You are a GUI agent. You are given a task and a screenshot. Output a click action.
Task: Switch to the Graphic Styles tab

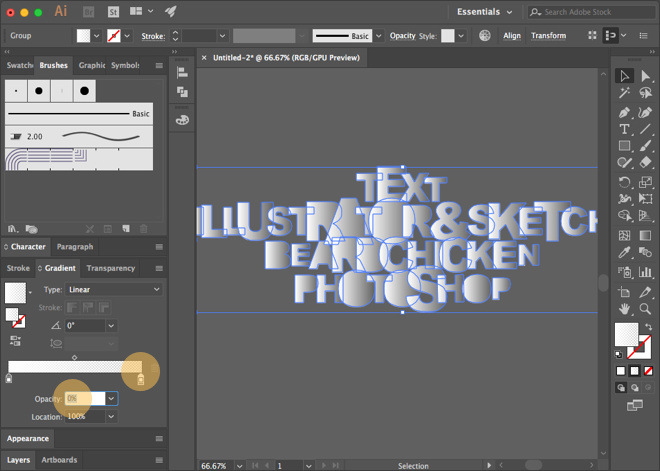[x=92, y=65]
